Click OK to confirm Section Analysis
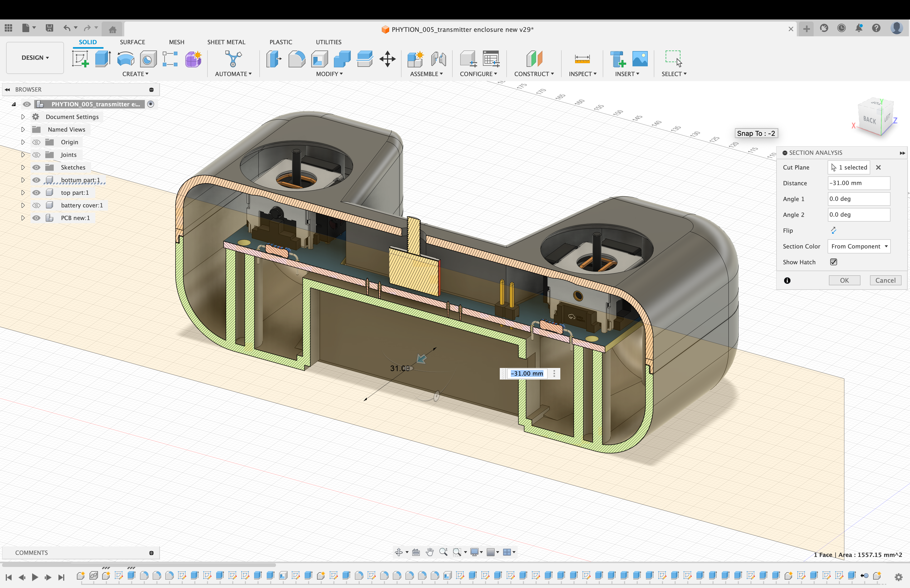Image resolution: width=910 pixels, height=588 pixels. [844, 280]
